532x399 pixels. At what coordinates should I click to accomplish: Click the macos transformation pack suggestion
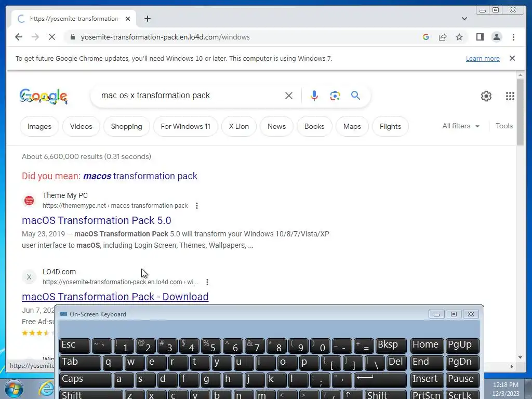click(x=140, y=176)
